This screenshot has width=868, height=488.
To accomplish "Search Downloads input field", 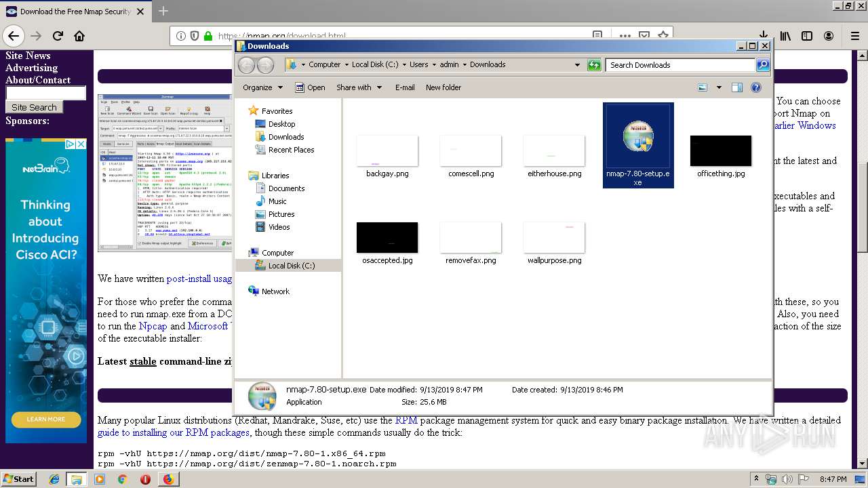I will click(680, 65).
